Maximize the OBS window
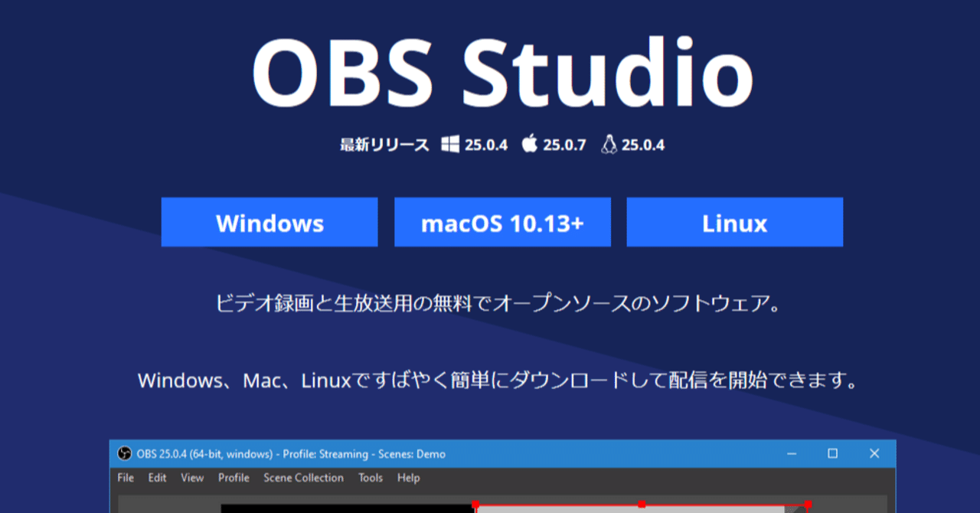980x513 pixels. 832,454
